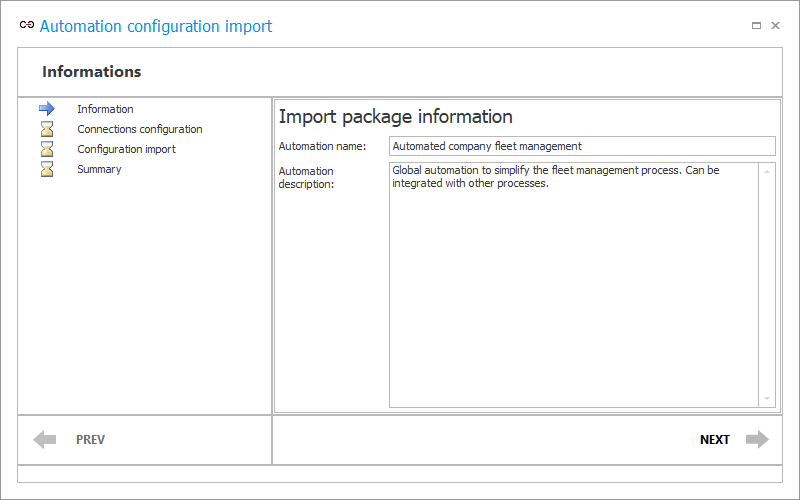Click the Automation name input field

582,146
